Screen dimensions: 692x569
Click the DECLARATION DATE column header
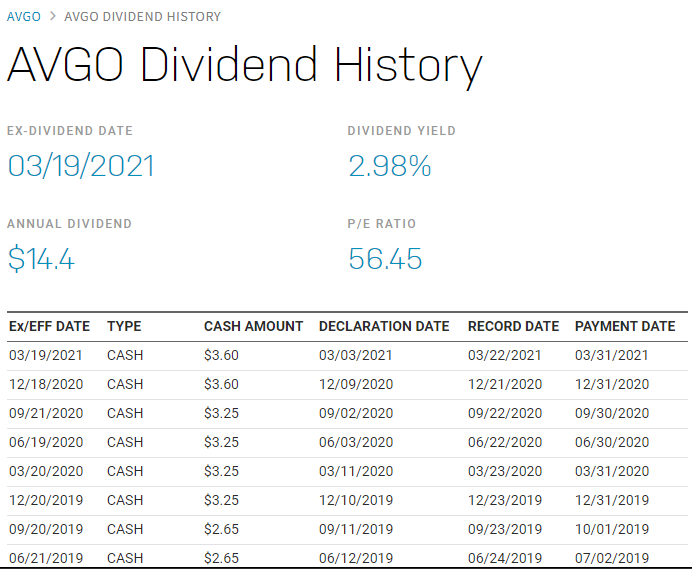(384, 326)
